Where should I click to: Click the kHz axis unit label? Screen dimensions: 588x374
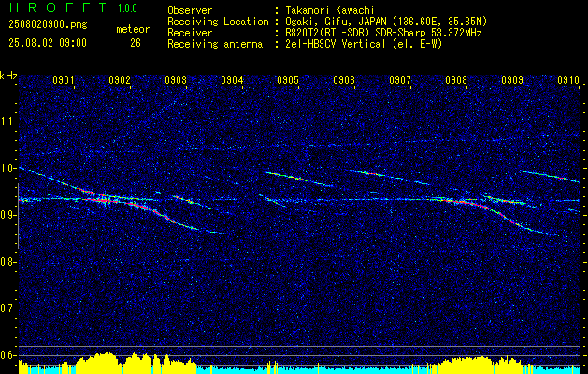8,76
